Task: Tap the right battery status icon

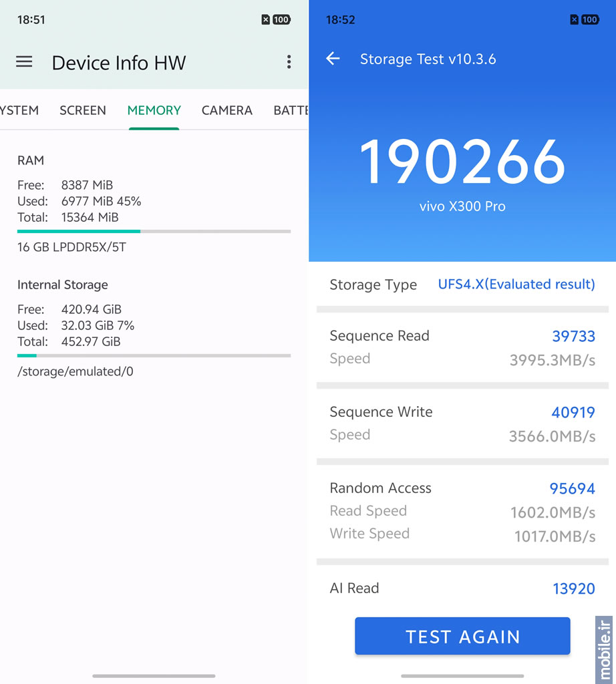Action: (589, 20)
